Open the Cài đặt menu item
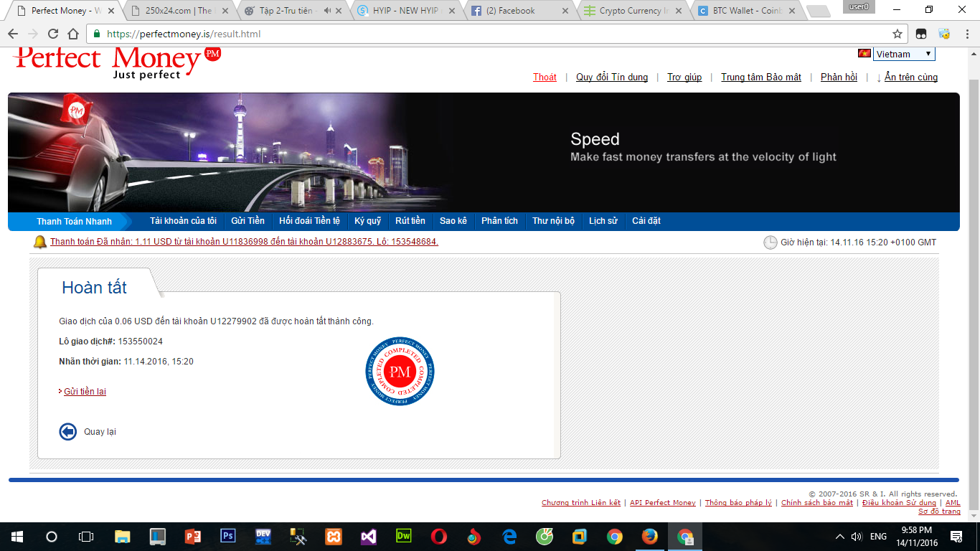 pos(646,221)
